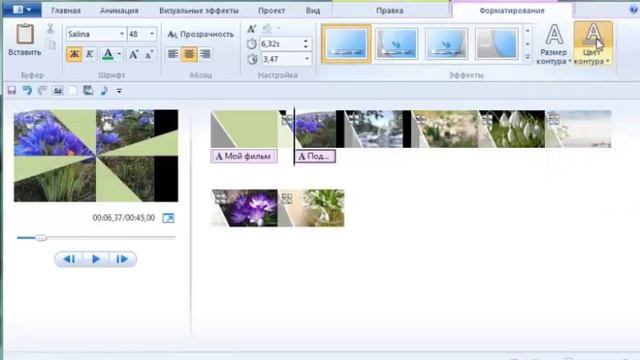The height and width of the screenshot is (360, 640).
Task: Save project from the quick access toolbar
Action: click(12, 91)
